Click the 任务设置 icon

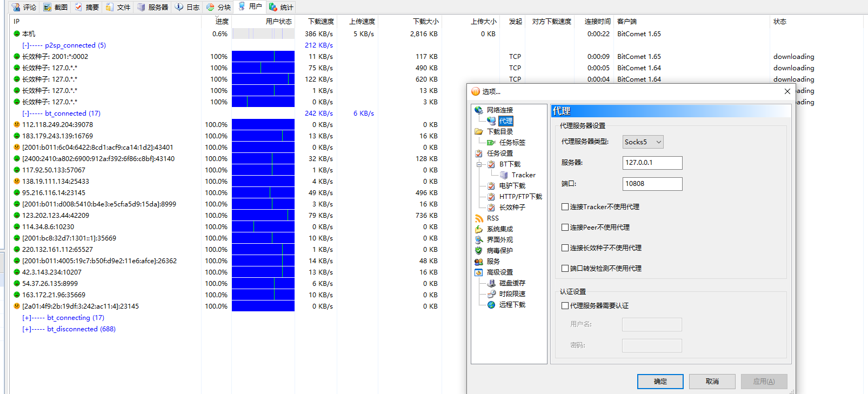point(479,153)
